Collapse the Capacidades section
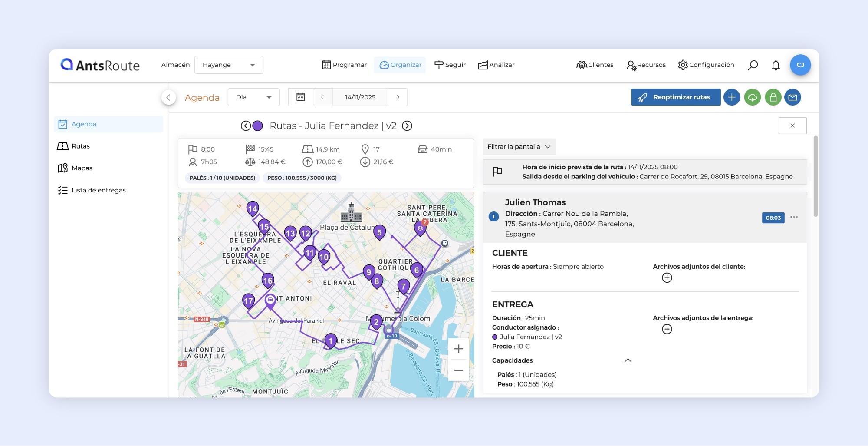The width and height of the screenshot is (868, 446). tap(628, 360)
